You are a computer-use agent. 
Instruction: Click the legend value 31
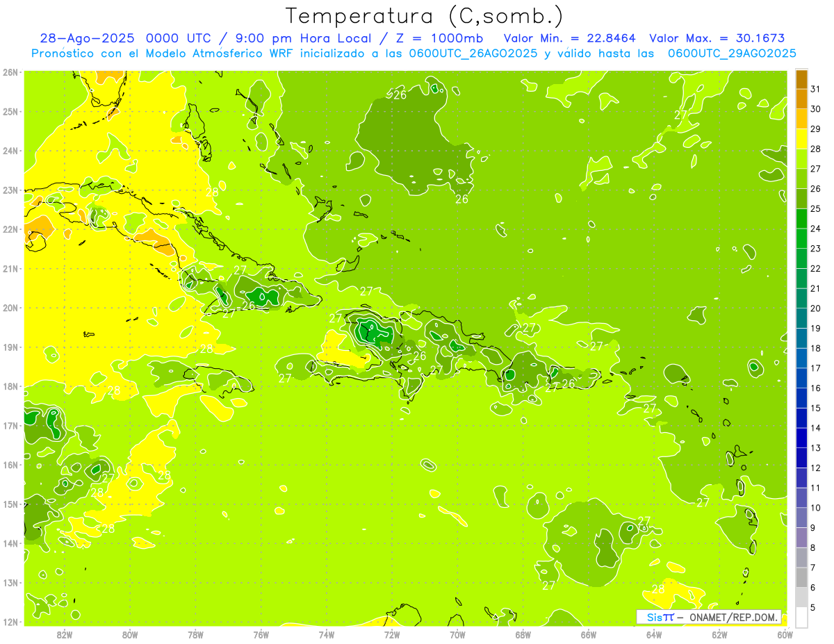(x=816, y=89)
